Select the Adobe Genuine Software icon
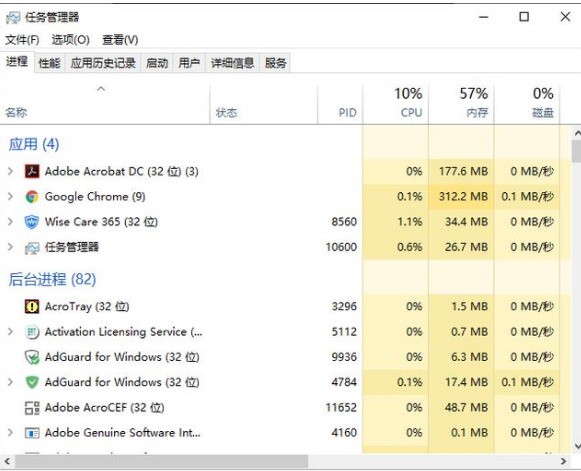The height and width of the screenshot is (471, 581). click(32, 432)
